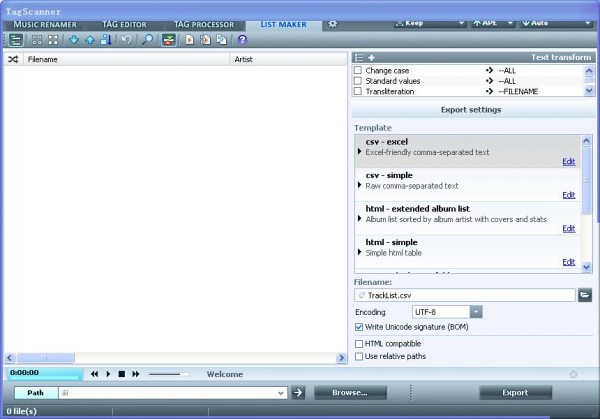Uncheck Write Unicode signature (BOM)
Image resolution: width=600 pixels, height=419 pixels.
[360, 326]
